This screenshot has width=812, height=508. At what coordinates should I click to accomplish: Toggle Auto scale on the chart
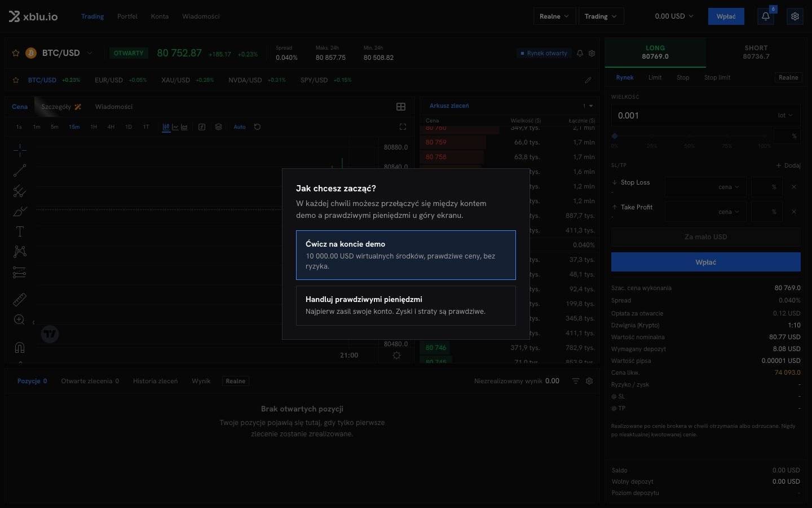click(x=240, y=127)
